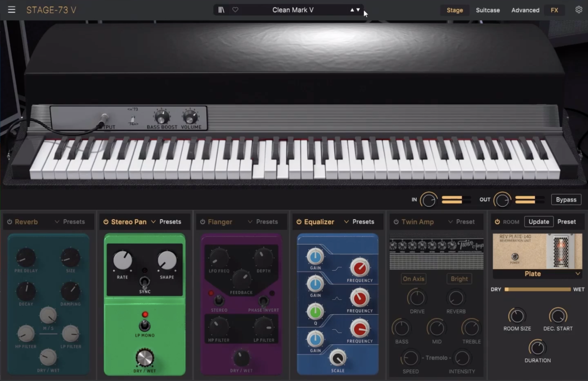The height and width of the screenshot is (381, 588).
Task: Flip the Flanger Phase Invert switch
Action: coord(264,301)
